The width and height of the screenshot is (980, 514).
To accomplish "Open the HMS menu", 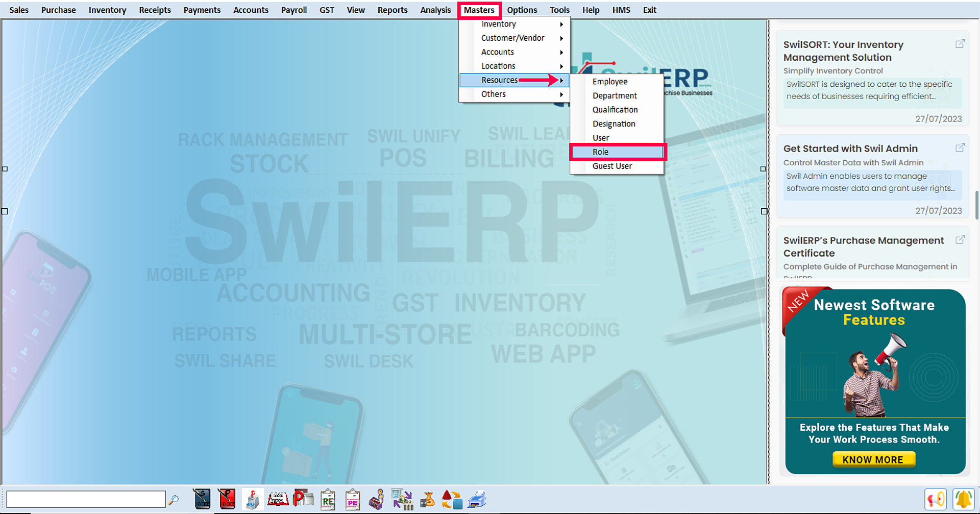I will [621, 10].
